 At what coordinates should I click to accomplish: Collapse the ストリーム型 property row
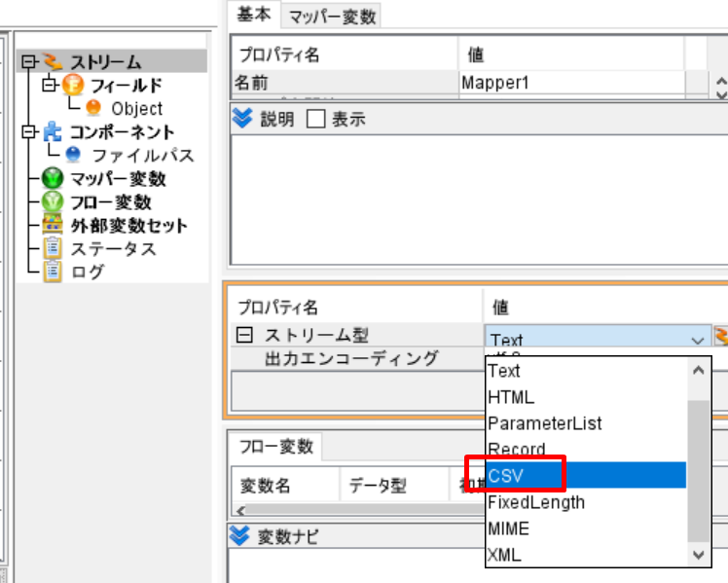pos(244,335)
